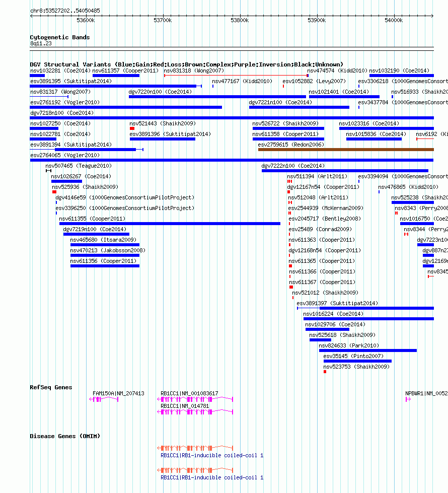The height and width of the screenshot is (493, 448).
Task: Open the nsv470213 (Jakobsson2008) label
Action: click(108, 251)
